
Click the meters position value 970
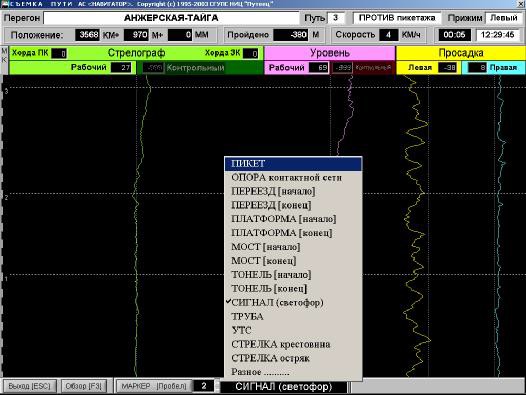(x=136, y=35)
